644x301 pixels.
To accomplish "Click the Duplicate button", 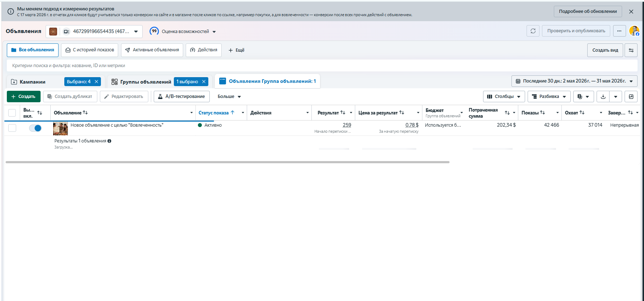I will click(70, 97).
